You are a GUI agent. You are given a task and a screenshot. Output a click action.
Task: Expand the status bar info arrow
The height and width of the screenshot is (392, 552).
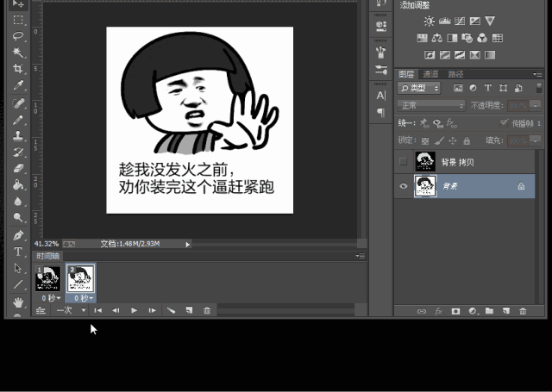(x=188, y=245)
